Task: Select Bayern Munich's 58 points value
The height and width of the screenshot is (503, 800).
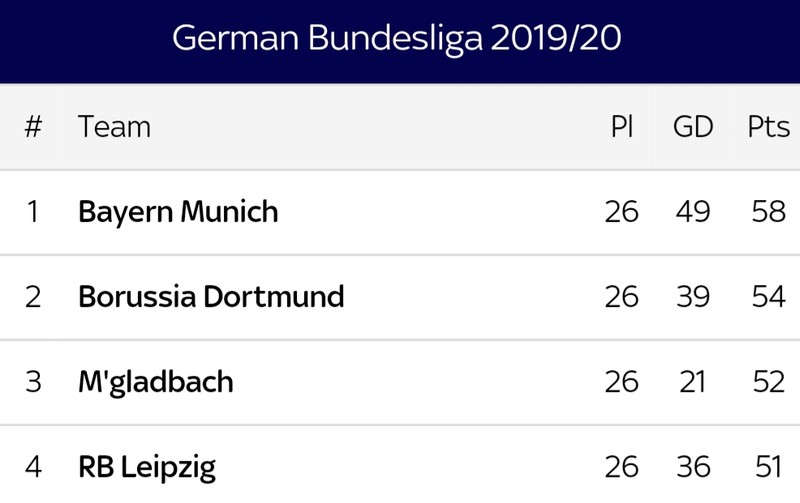Action: click(768, 212)
